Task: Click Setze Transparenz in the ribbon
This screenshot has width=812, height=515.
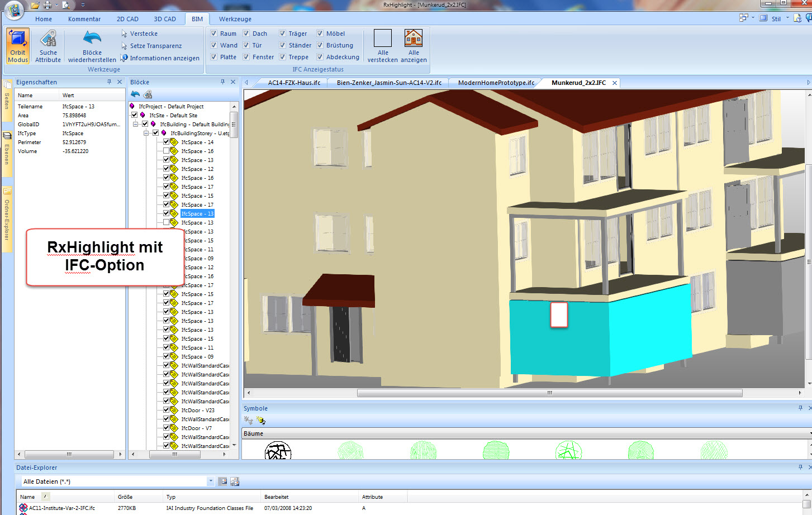Action: click(155, 46)
